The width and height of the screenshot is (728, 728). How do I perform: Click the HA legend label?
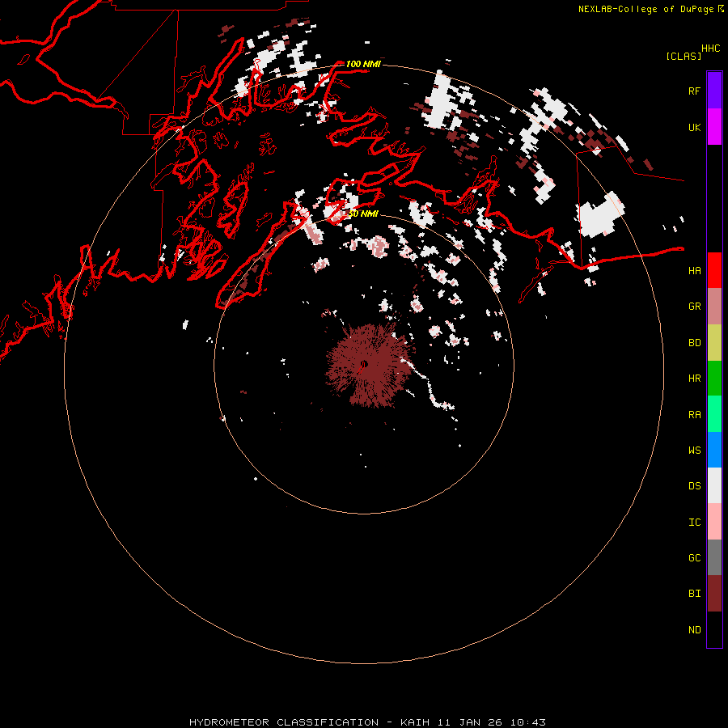click(x=694, y=270)
